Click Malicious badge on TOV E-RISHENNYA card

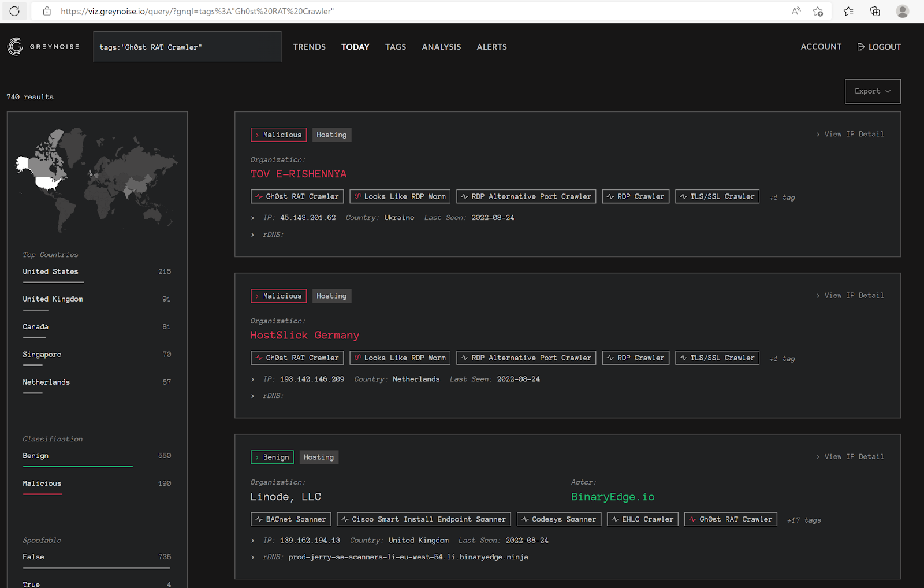click(x=278, y=135)
